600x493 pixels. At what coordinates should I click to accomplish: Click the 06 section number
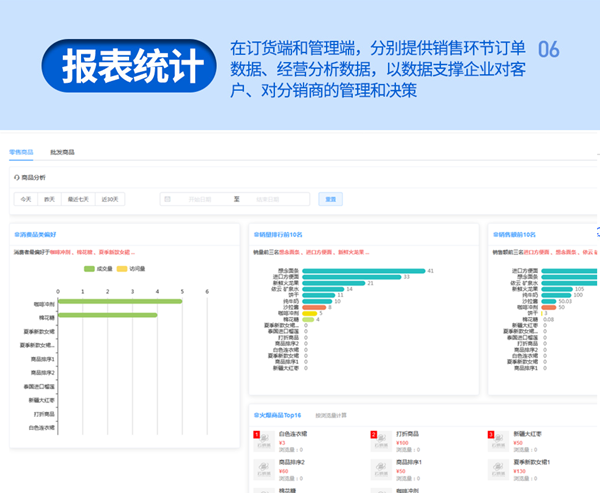click(548, 49)
